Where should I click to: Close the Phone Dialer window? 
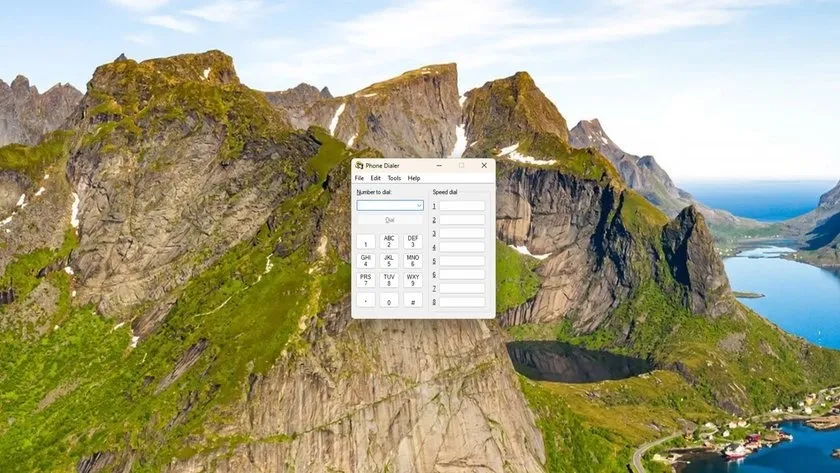click(x=484, y=166)
